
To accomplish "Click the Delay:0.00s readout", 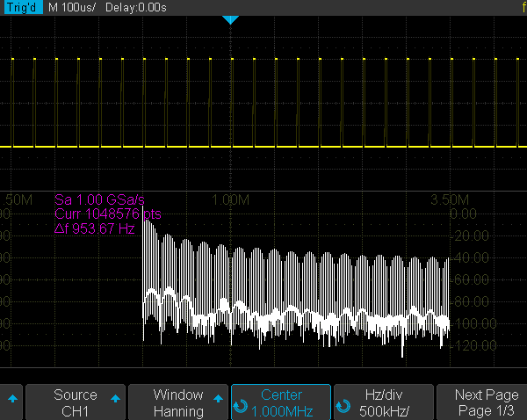I will (x=135, y=7).
